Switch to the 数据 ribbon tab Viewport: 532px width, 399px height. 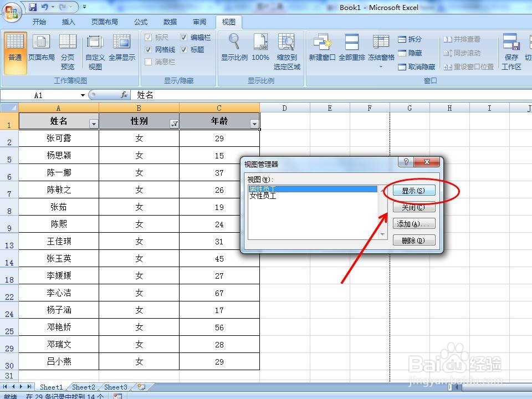170,22
